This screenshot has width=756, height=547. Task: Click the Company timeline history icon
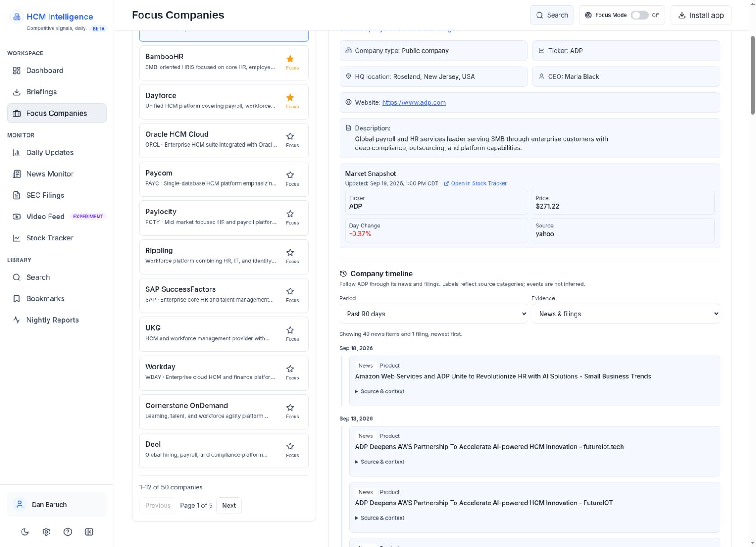coord(343,274)
